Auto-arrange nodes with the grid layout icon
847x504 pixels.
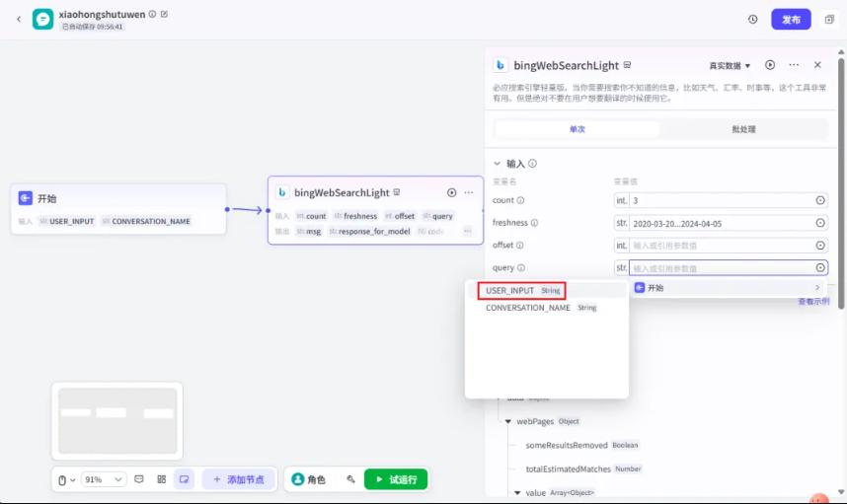[x=162, y=479]
